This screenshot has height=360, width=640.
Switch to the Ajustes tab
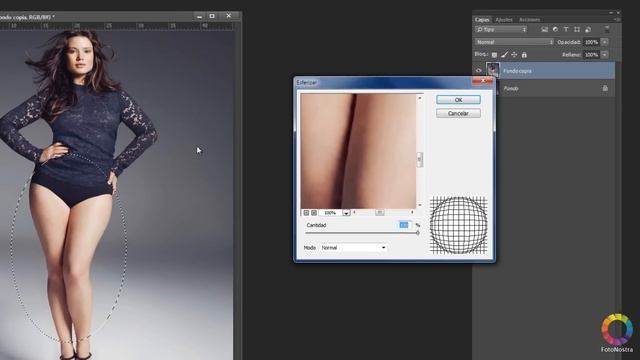point(503,20)
